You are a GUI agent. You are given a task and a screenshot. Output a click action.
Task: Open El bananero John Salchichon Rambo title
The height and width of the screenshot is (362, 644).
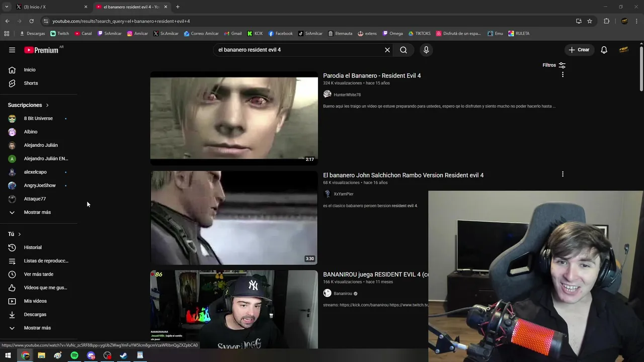click(x=403, y=175)
